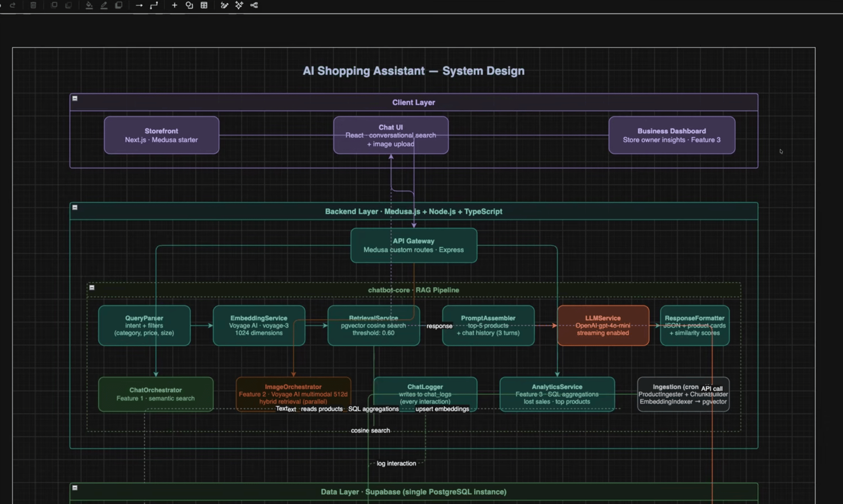843x504 pixels.
Task: Select the Storefront node
Action: coord(162,135)
